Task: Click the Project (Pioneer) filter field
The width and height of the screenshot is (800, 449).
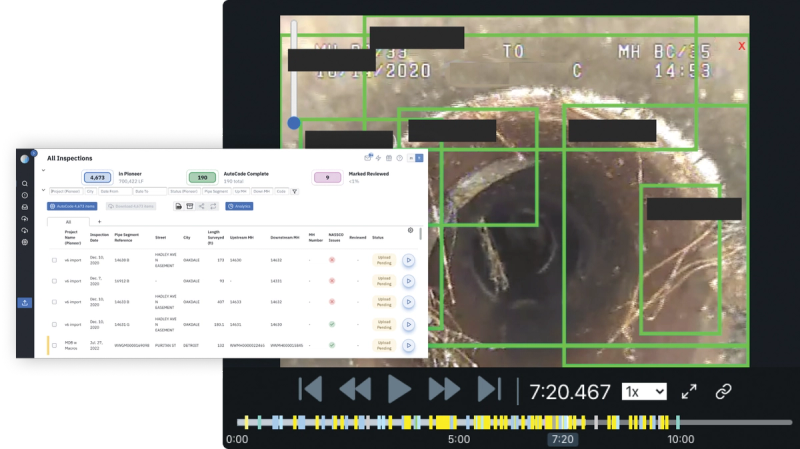Action: (x=66, y=191)
